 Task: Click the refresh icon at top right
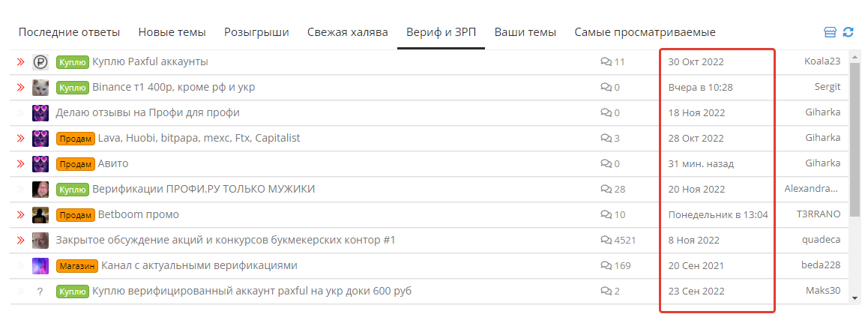(848, 33)
